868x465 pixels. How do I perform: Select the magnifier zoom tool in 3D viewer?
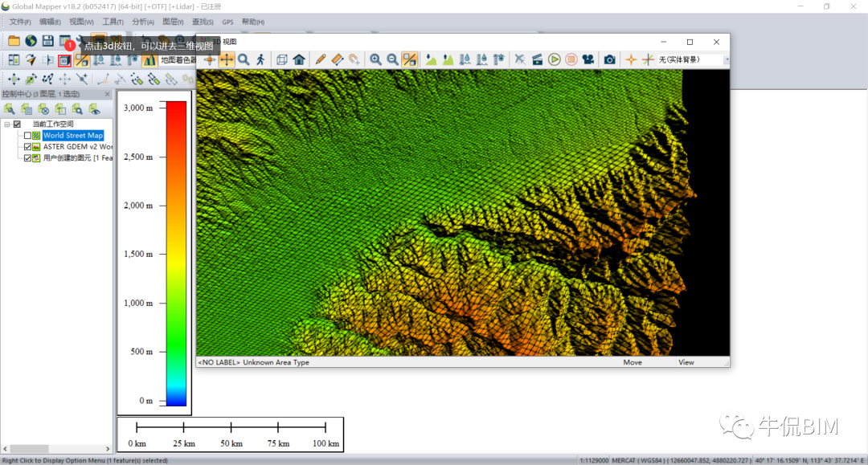click(244, 59)
